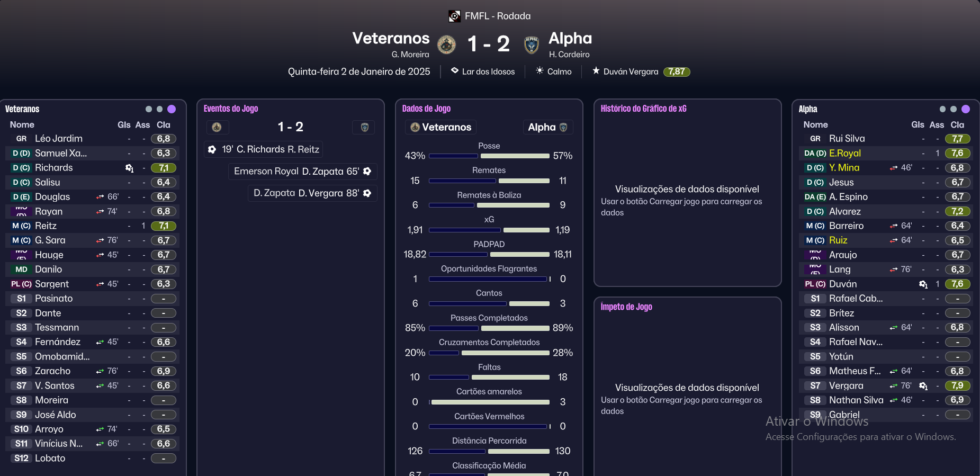Viewport: 980px width, 476px height.
Task: Switch to Veteranos tab in Dados de Jogo
Action: (x=441, y=127)
